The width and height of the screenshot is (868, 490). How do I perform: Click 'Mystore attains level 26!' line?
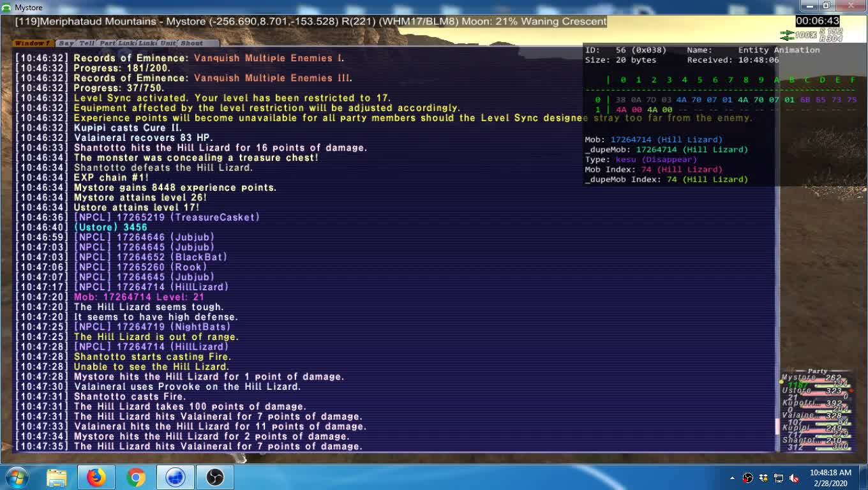coord(111,198)
